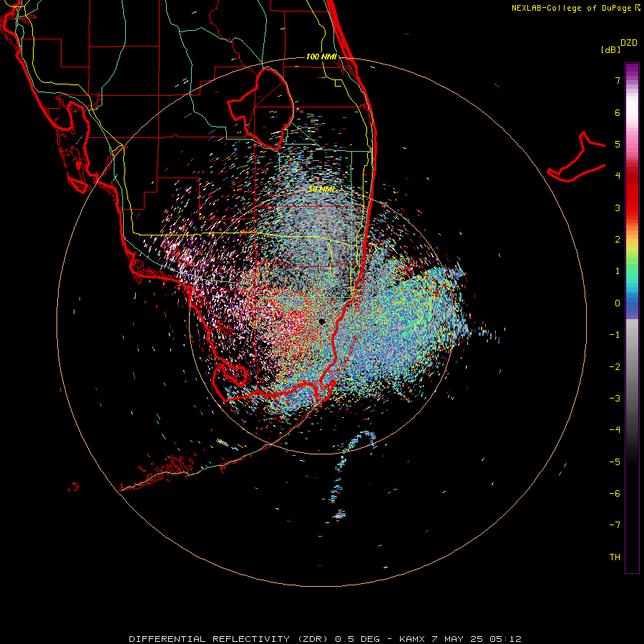Image resolution: width=644 pixels, height=644 pixels.
Task: Click the -4 dB tick label
Action: pyautogui.click(x=615, y=430)
